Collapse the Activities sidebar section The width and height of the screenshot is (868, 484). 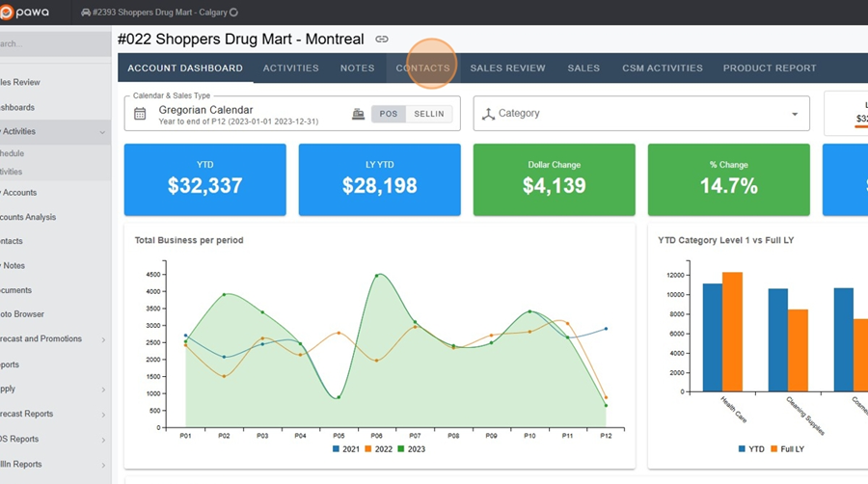[102, 132]
